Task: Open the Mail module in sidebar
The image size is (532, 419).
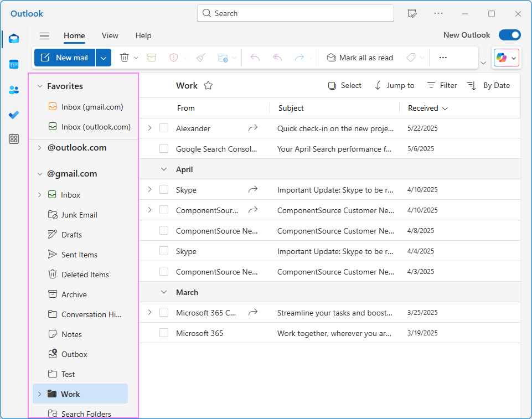Action: (14, 39)
